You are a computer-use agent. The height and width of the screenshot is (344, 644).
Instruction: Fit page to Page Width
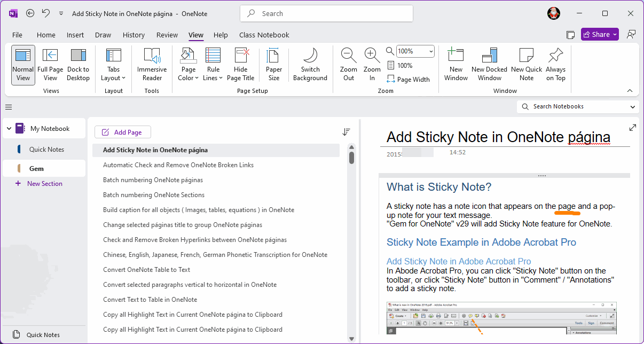(408, 79)
